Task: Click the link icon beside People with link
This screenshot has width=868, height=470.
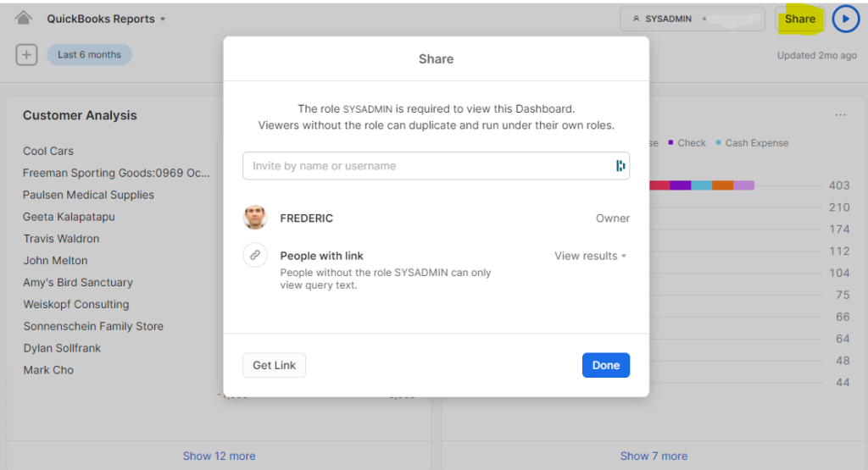Action: pos(255,256)
